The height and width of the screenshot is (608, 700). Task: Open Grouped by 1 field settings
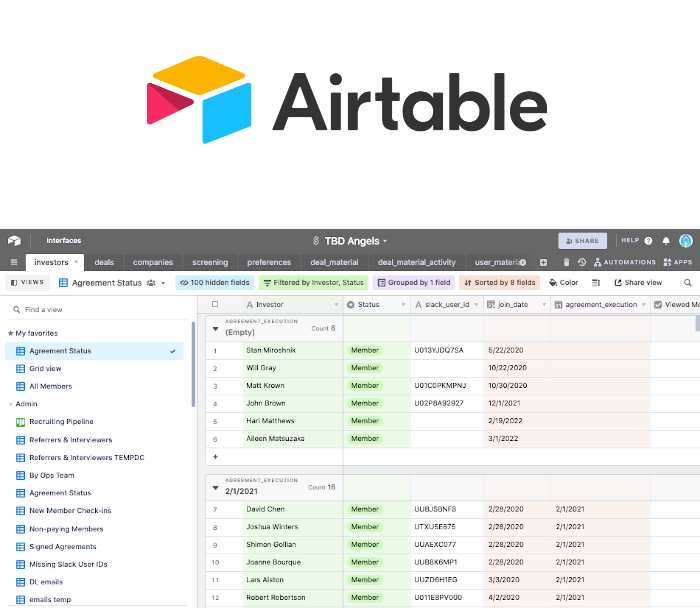(414, 283)
